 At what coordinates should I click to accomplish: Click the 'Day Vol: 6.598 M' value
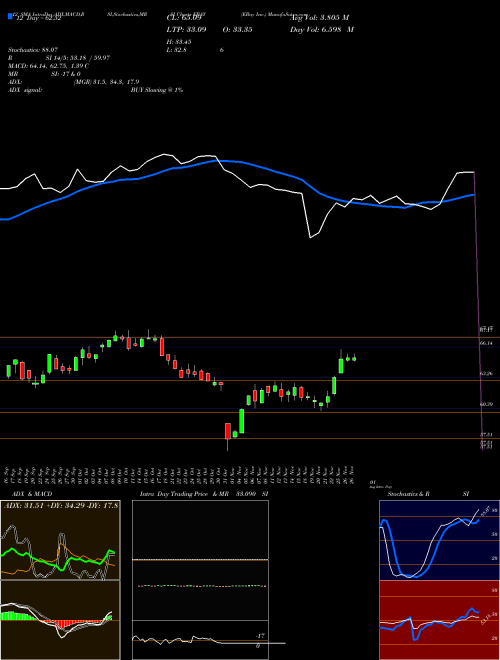(x=322, y=30)
